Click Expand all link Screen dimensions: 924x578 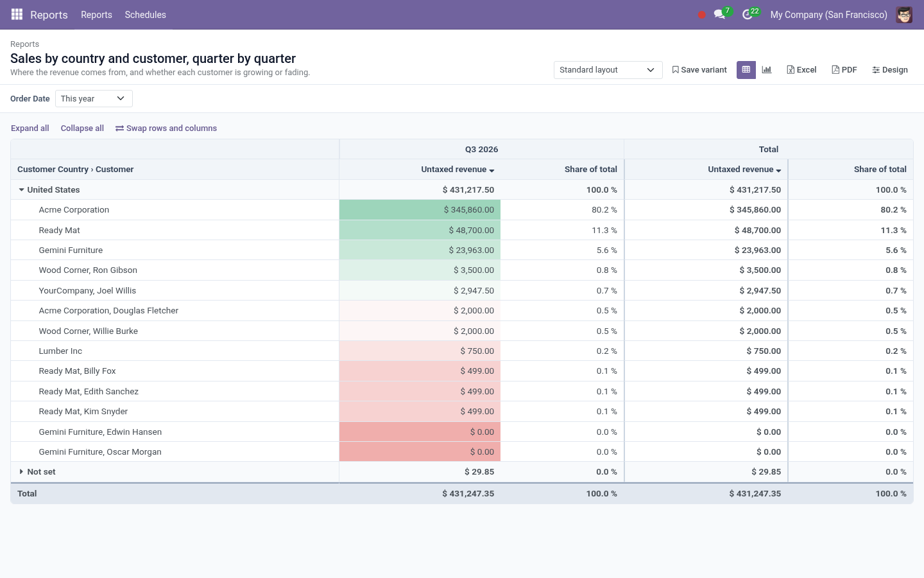pos(30,128)
